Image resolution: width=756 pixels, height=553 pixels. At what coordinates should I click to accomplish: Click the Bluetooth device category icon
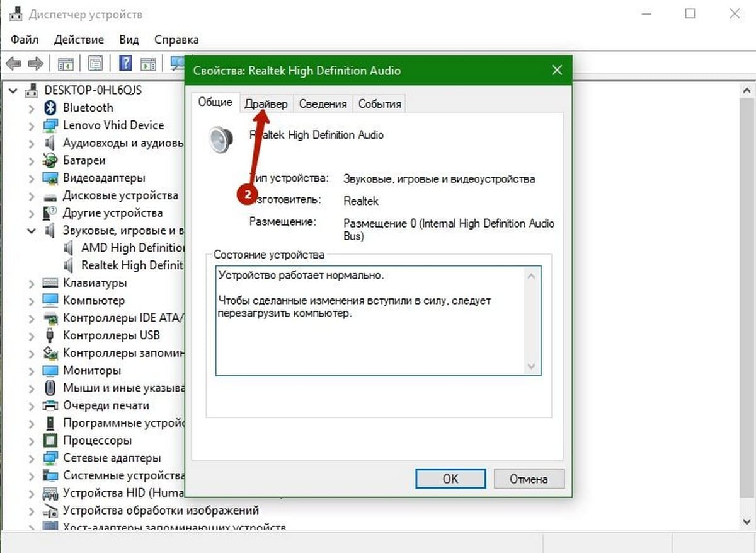click(50, 108)
